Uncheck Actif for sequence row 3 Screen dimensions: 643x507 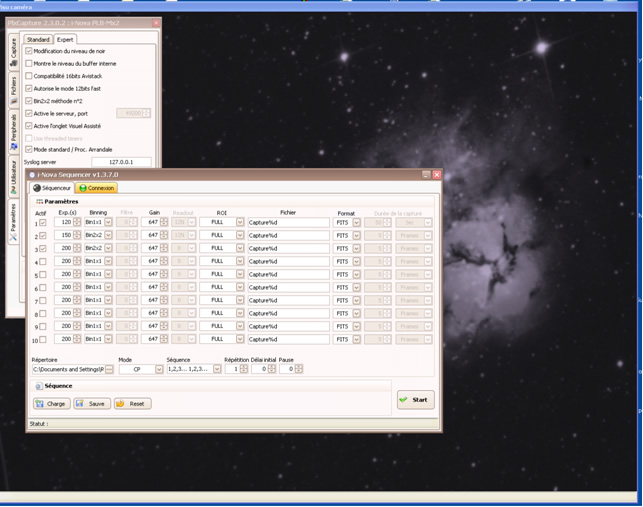43,249
